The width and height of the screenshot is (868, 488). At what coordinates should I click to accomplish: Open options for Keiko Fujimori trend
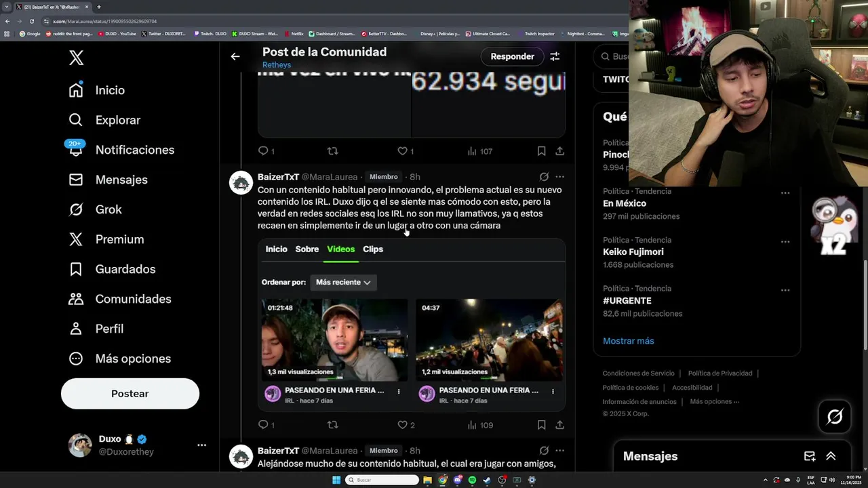point(785,242)
